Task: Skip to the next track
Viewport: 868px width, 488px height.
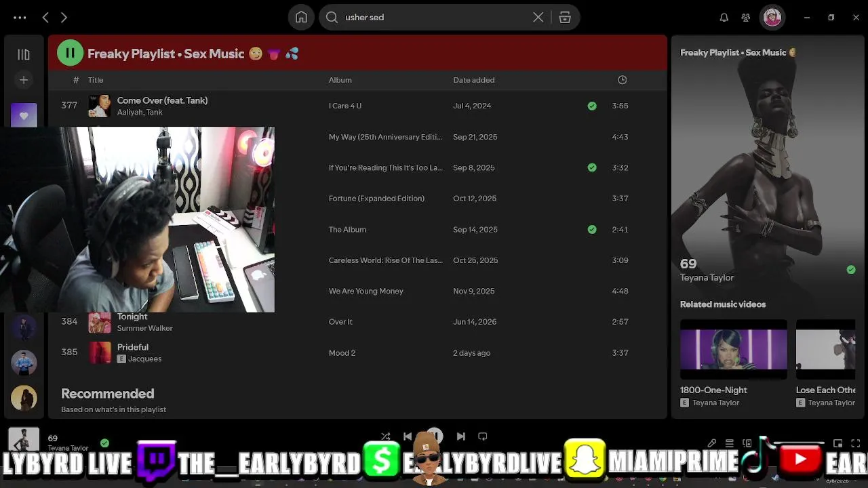Action: click(x=461, y=436)
